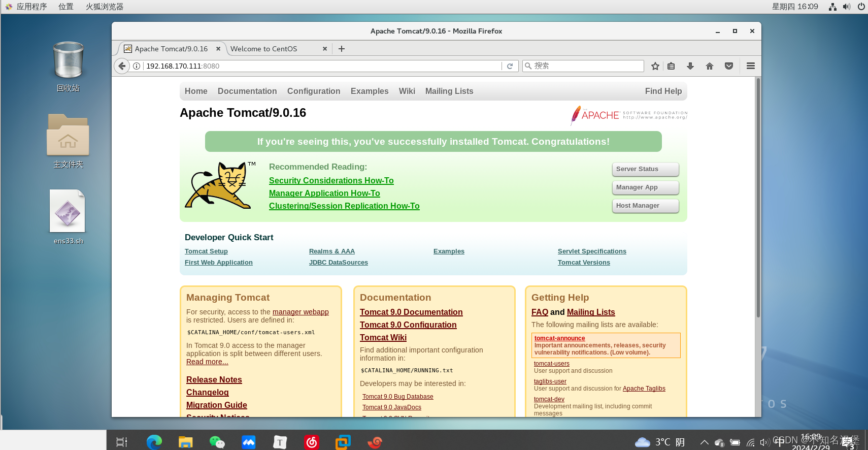Open Tomcat 9.0 Documentation link
868x450 pixels.
(411, 312)
